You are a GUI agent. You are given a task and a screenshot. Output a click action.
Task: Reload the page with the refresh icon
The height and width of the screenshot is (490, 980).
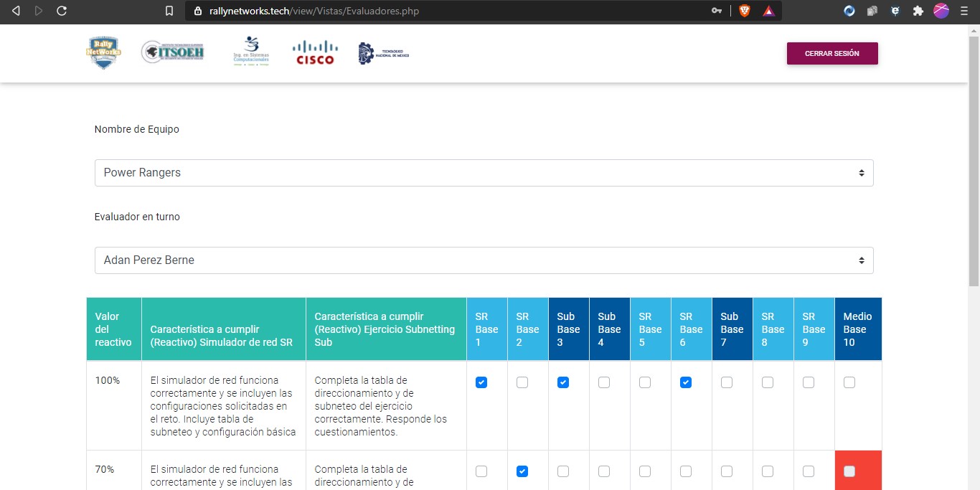(62, 11)
